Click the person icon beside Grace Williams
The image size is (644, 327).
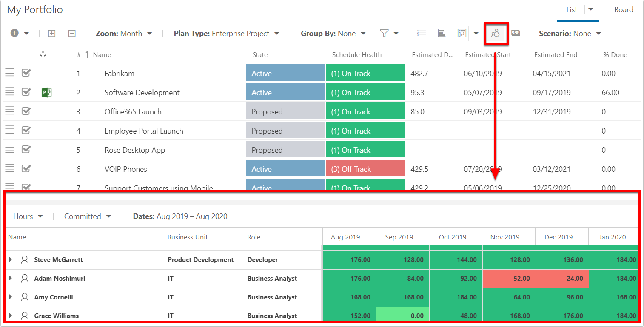click(x=25, y=316)
